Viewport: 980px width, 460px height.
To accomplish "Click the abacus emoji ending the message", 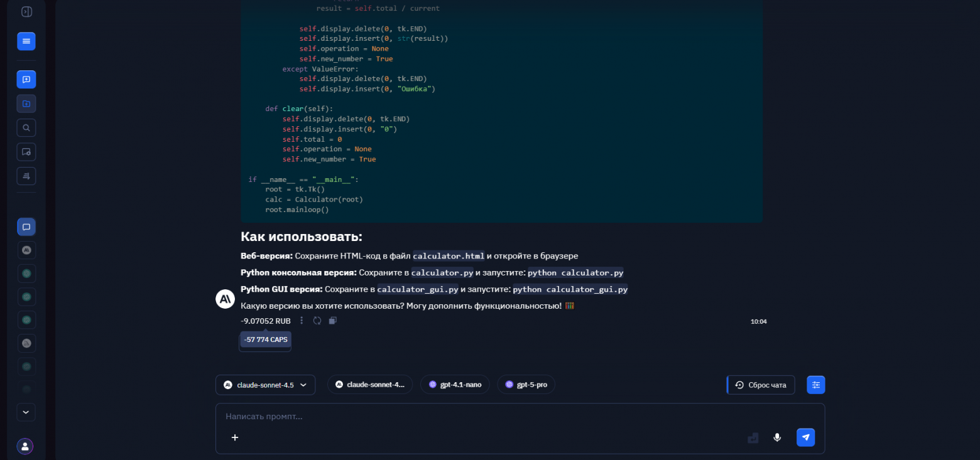I will 570,306.
